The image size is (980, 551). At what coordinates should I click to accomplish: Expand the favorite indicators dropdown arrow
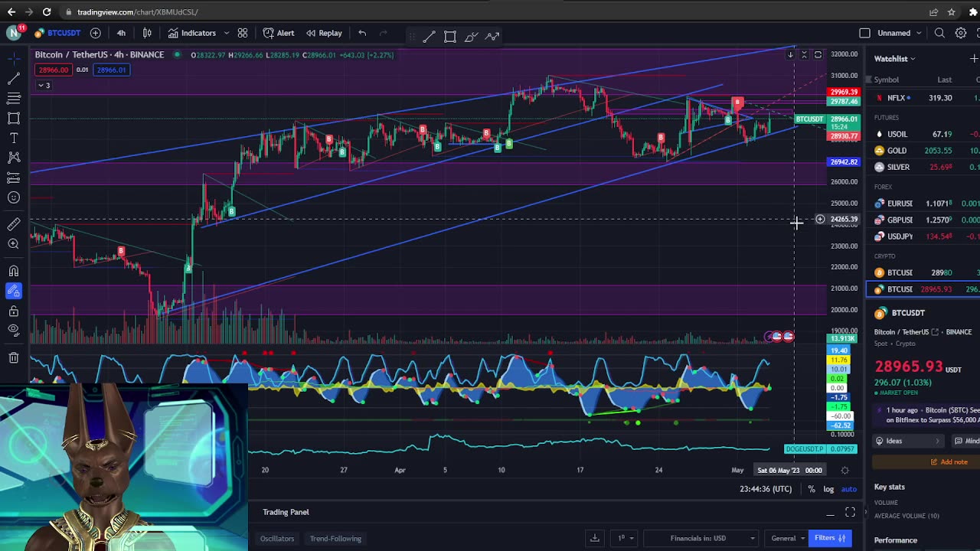tap(226, 33)
